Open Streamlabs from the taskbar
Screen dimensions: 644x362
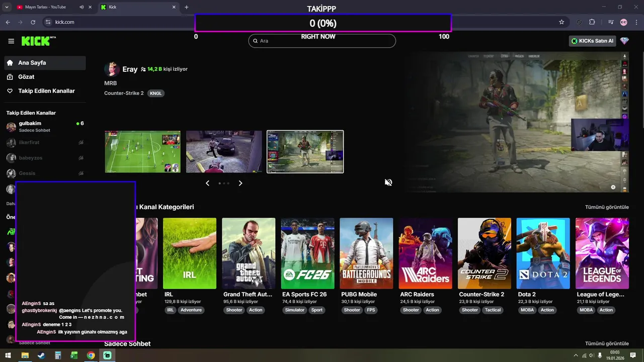pos(107,355)
